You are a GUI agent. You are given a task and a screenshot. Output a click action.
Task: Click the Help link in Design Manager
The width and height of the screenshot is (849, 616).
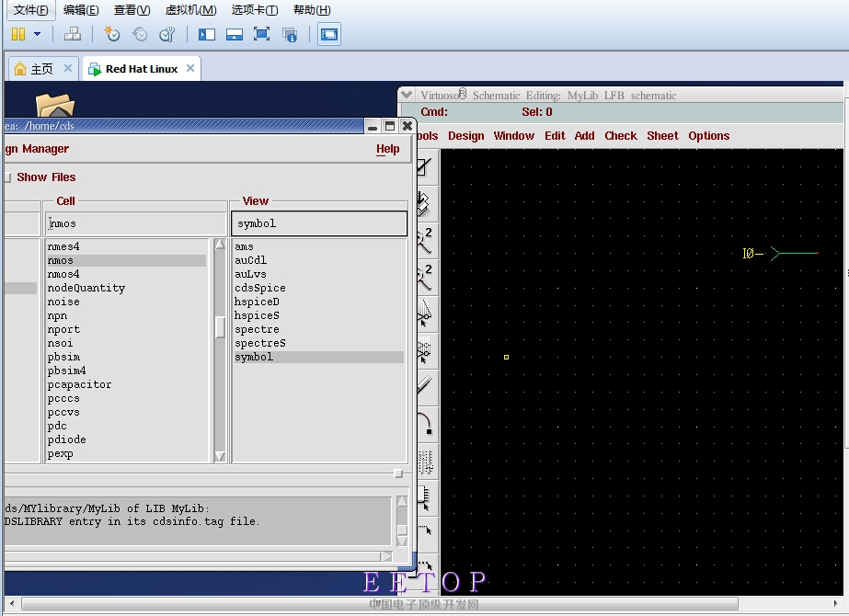click(x=387, y=149)
